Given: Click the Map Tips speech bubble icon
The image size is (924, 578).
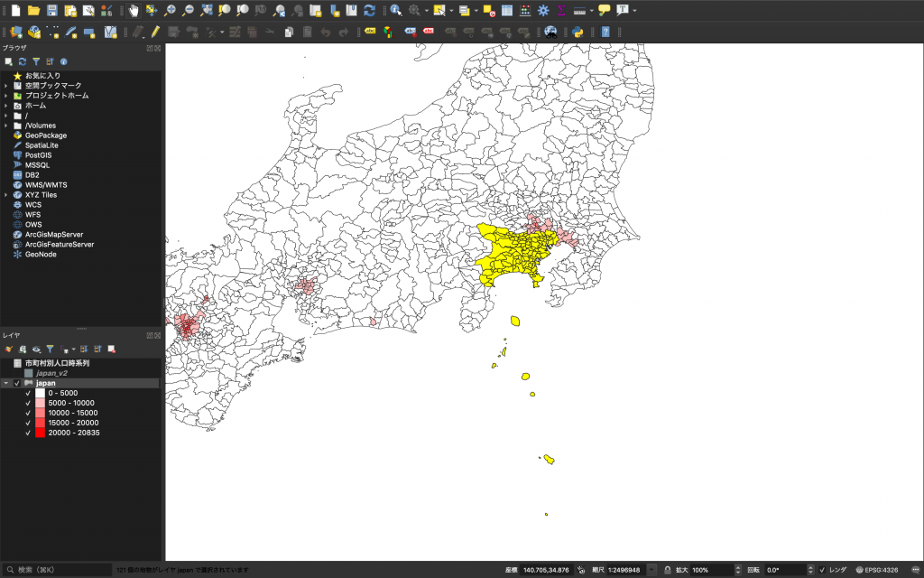Looking at the screenshot, I should 604,10.
